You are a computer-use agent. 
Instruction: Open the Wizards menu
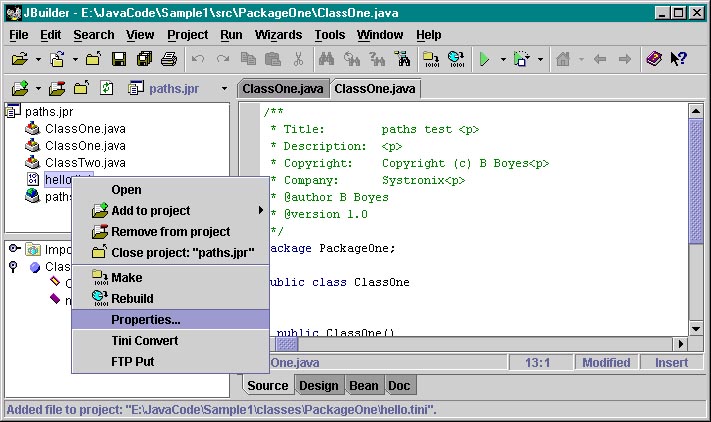(278, 35)
